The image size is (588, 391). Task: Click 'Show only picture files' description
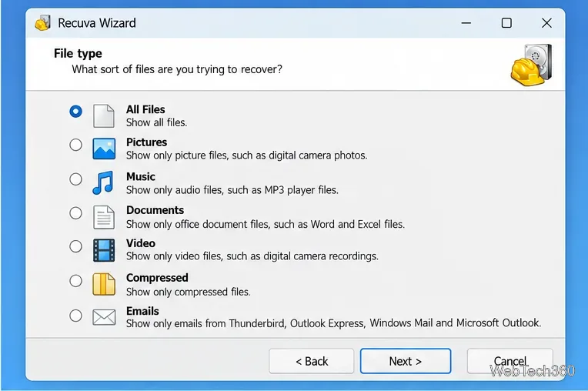[247, 155]
